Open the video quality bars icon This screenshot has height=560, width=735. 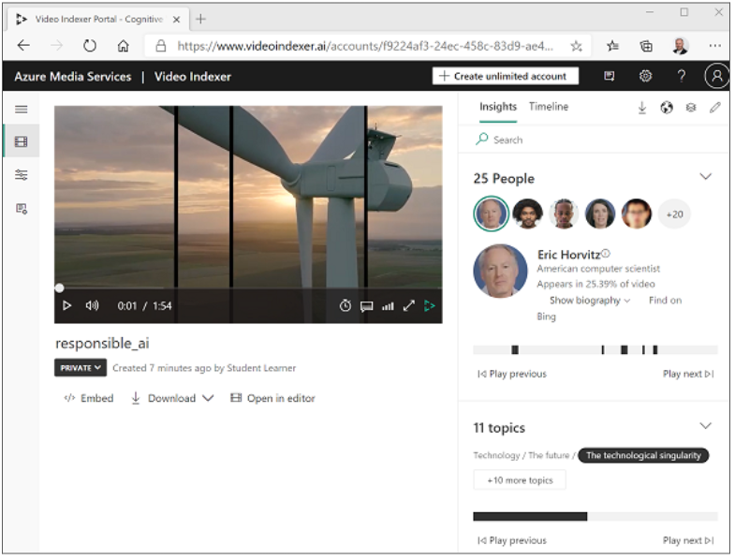coord(389,307)
